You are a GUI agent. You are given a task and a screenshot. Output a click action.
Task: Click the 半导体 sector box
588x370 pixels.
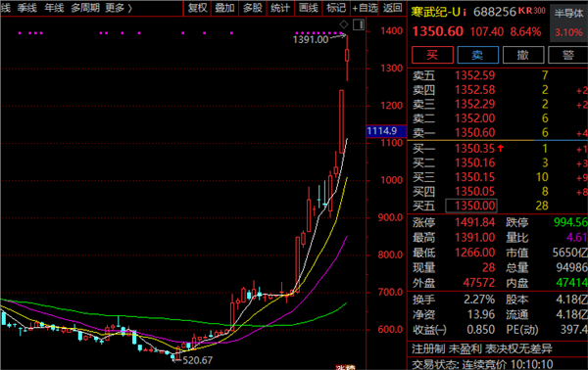(x=568, y=23)
